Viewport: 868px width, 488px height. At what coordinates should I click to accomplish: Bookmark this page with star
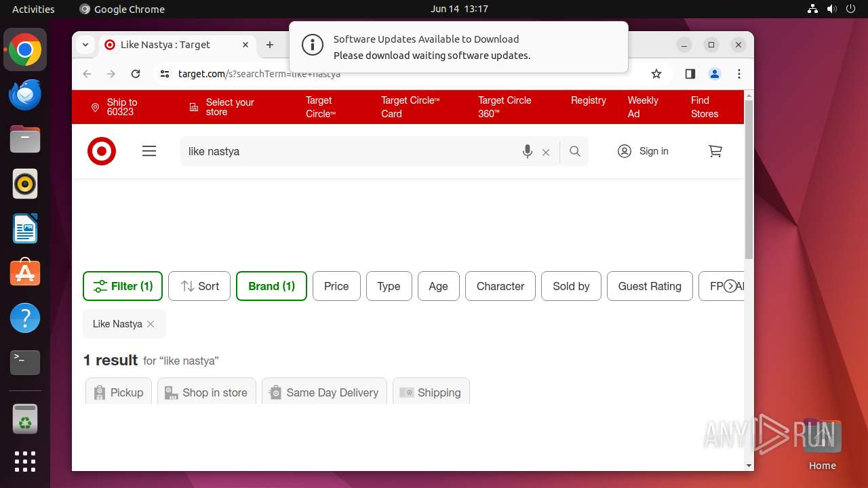tap(656, 74)
